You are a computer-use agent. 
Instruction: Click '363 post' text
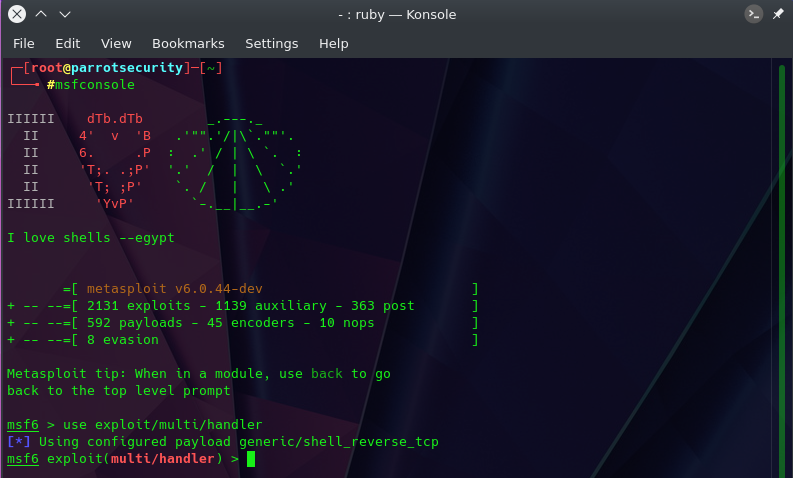click(383, 306)
